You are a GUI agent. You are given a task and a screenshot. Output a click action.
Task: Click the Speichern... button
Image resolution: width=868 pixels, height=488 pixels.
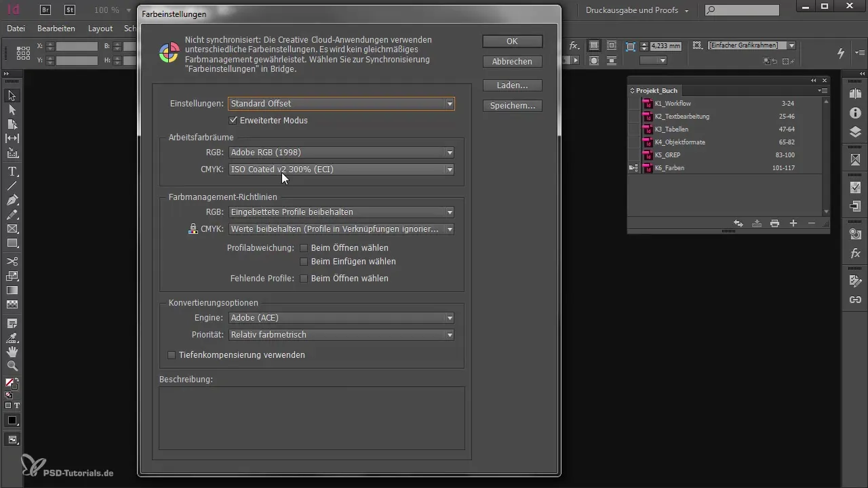click(512, 106)
